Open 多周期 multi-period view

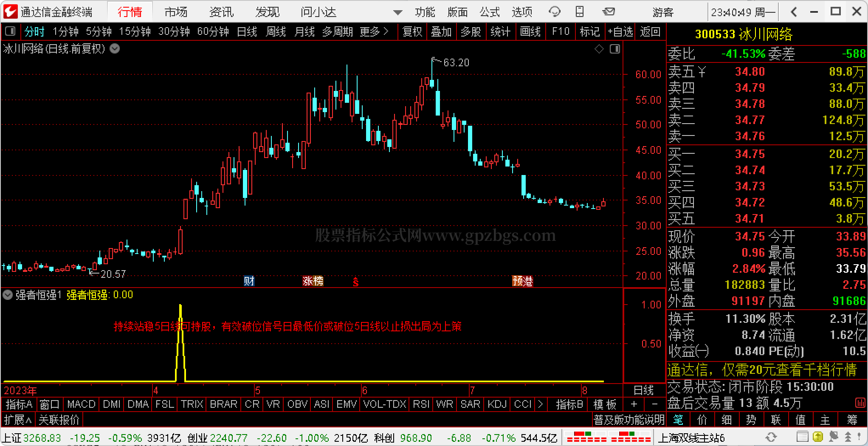[338, 31]
